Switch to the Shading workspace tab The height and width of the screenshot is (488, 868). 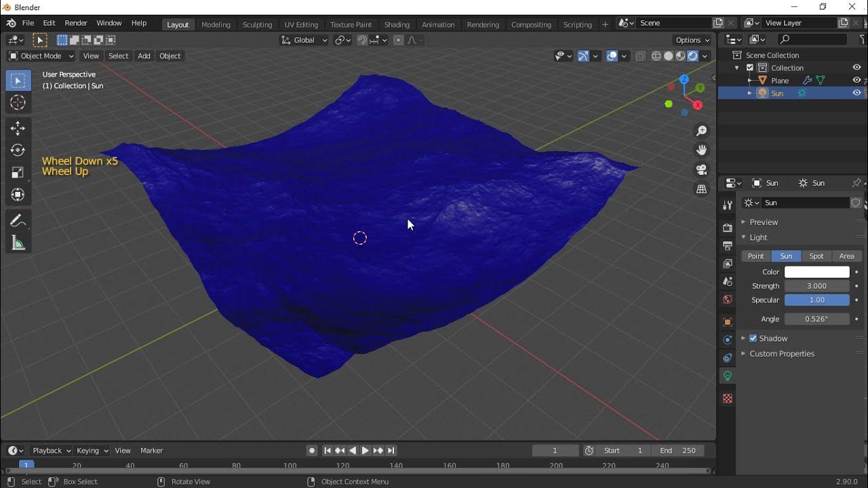(397, 24)
